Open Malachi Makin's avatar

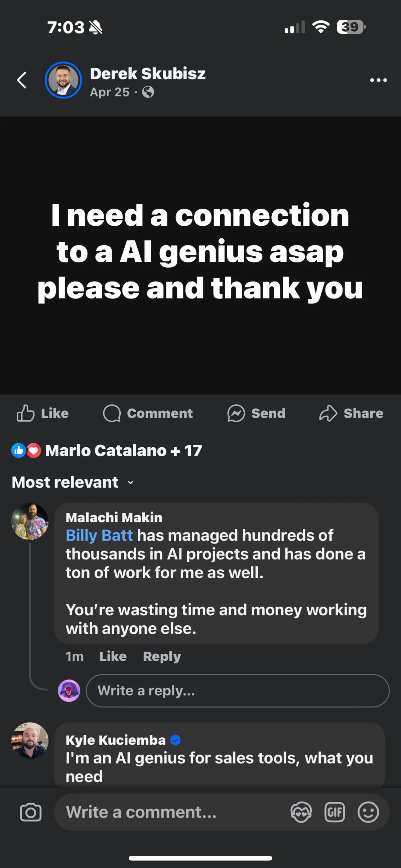[30, 521]
